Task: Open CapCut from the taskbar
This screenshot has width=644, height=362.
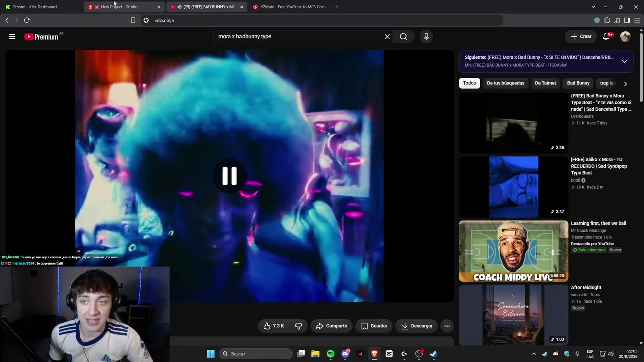Action: point(389,354)
